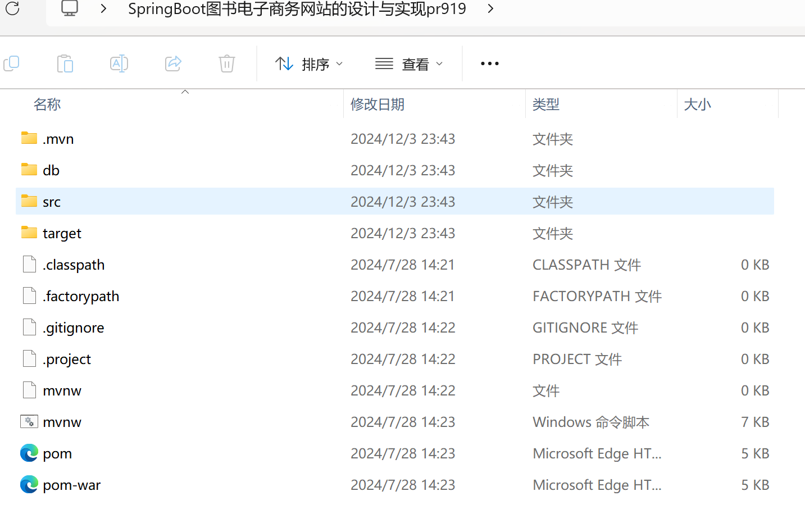Click FACTORYPATH 文件 type cell
The height and width of the screenshot is (532, 805).
[x=597, y=296]
